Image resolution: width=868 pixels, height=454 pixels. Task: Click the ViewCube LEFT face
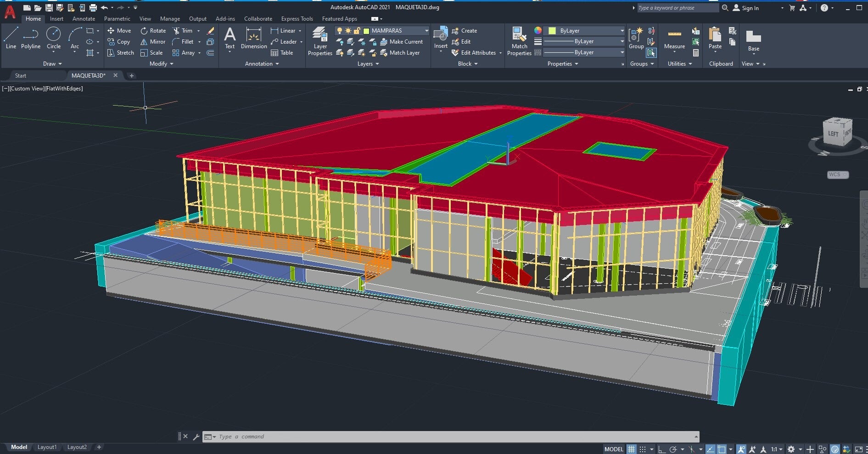834,134
